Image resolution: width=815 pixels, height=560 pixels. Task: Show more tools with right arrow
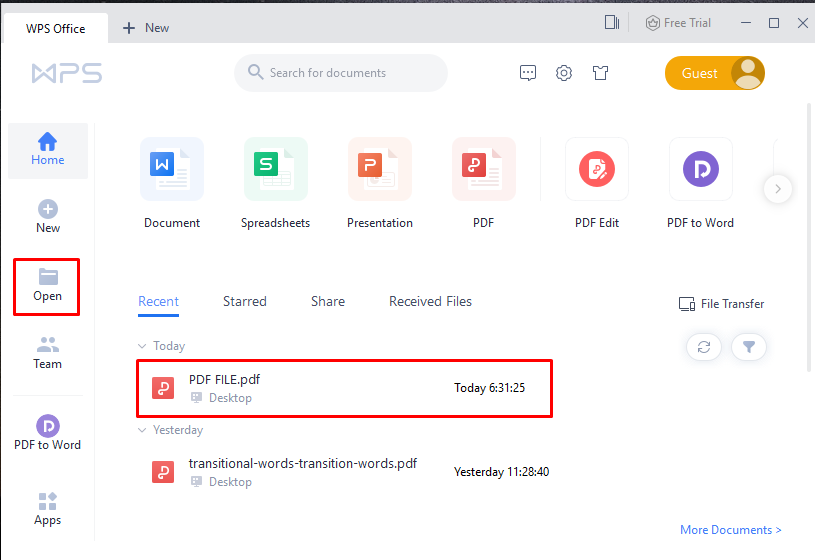click(778, 189)
